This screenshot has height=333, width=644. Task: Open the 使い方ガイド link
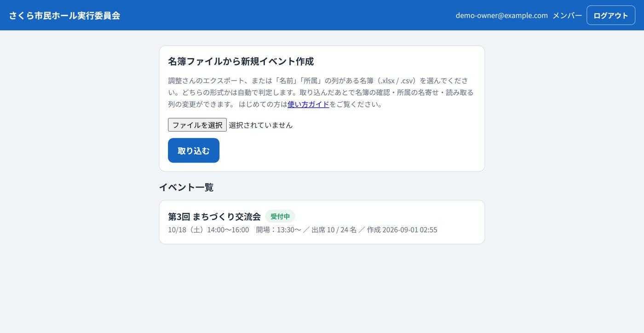pyautogui.click(x=308, y=104)
